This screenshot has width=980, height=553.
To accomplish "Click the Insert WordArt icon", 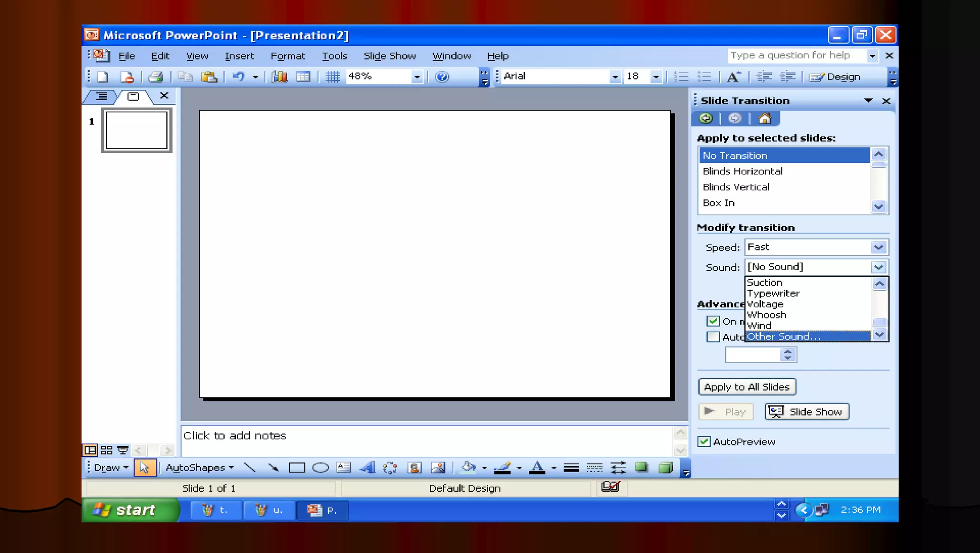I will click(367, 467).
